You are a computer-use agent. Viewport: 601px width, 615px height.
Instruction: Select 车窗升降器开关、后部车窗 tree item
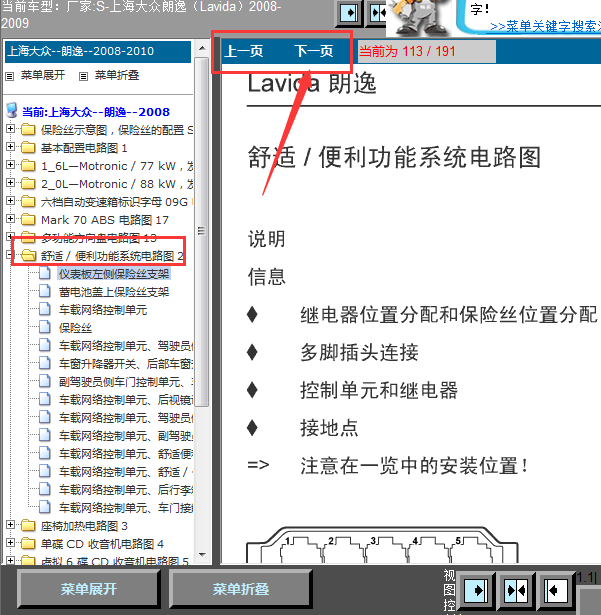pyautogui.click(x=126, y=364)
